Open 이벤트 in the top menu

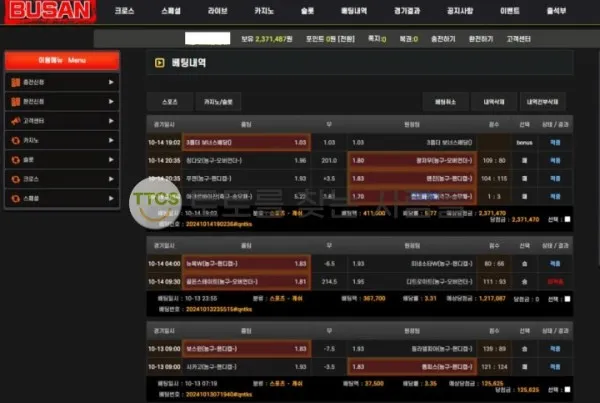pyautogui.click(x=509, y=11)
